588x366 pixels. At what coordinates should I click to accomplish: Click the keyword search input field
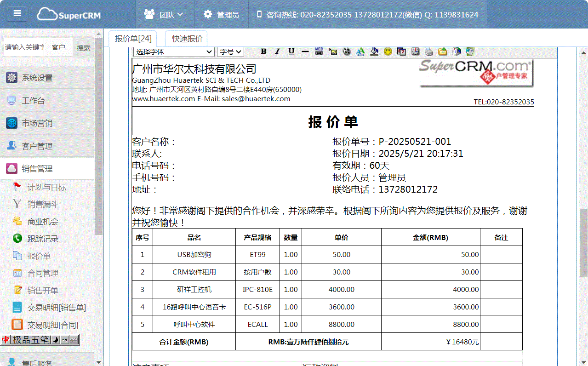pyautogui.click(x=24, y=47)
